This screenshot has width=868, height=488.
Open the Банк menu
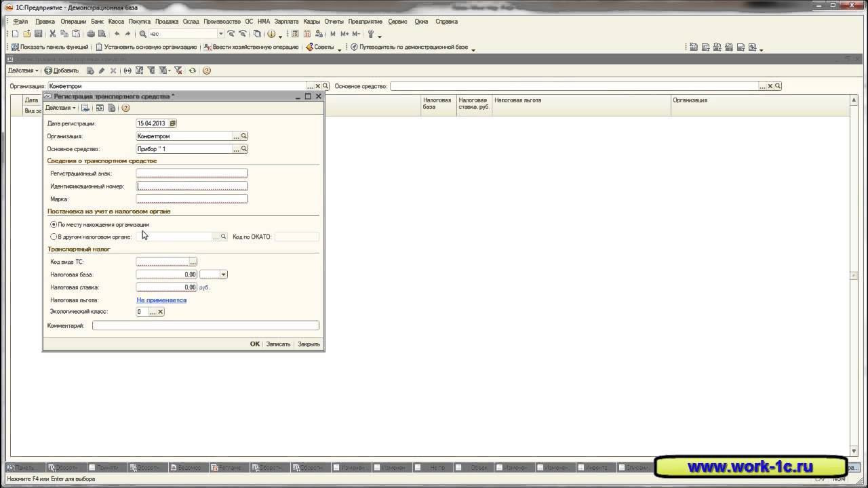click(97, 22)
